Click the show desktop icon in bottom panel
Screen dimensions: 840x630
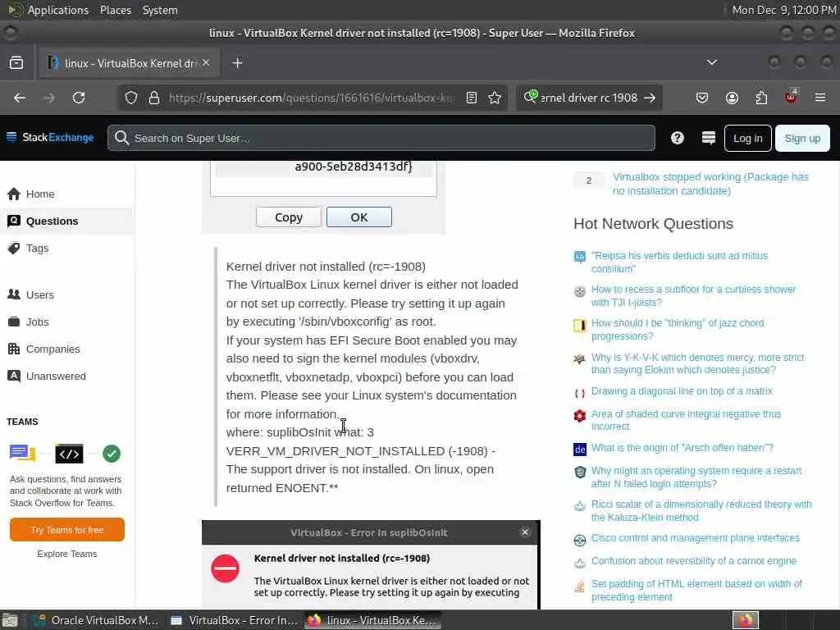(10, 620)
